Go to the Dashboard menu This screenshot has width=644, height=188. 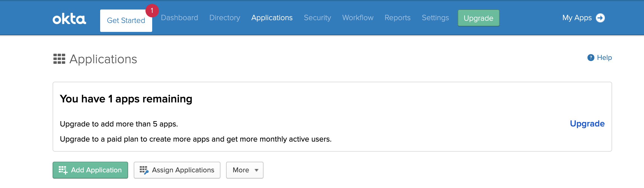coord(180,18)
